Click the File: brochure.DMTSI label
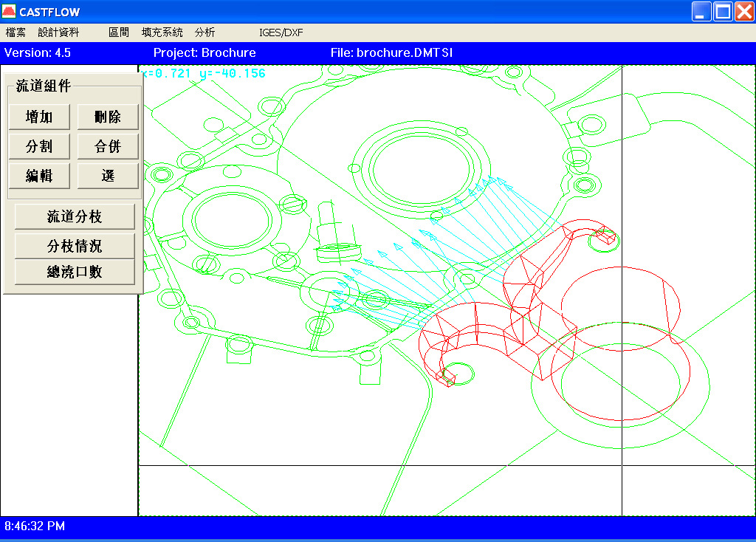The image size is (756, 542). tap(391, 52)
